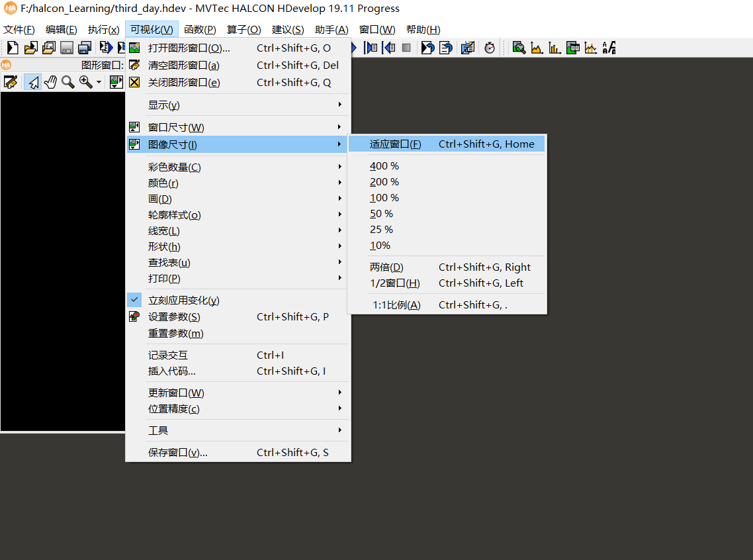Choose 1/2窗口(H) to halve image size
The width and height of the screenshot is (753, 560).
(x=447, y=283)
